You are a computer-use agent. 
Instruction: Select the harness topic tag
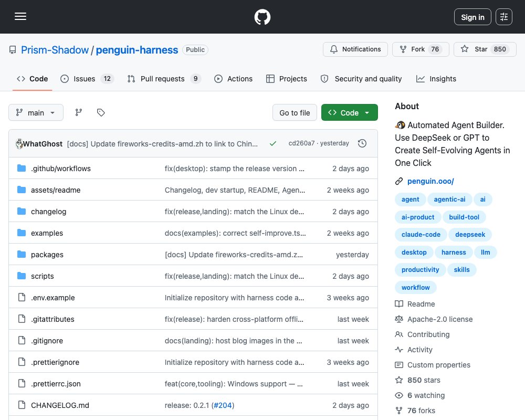coord(454,252)
